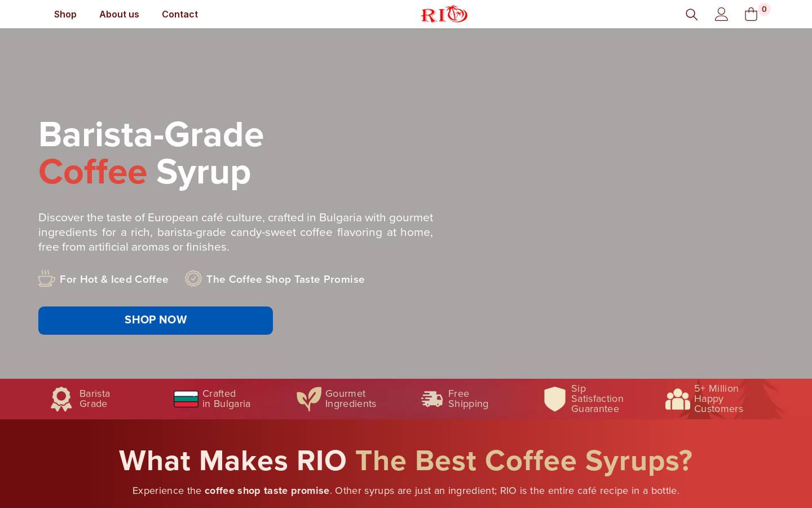Click bold 'coffee shop taste promise' text
The height and width of the screenshot is (508, 812).
(x=267, y=491)
